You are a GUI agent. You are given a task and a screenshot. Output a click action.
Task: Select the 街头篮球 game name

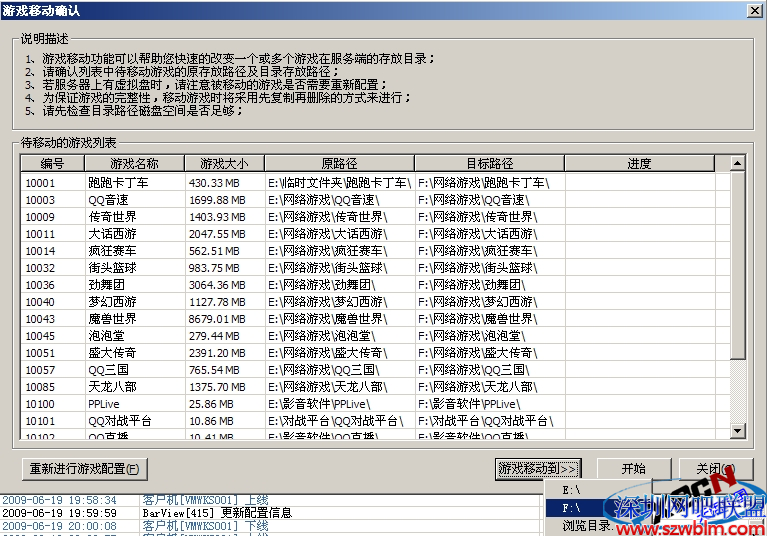(x=112, y=268)
